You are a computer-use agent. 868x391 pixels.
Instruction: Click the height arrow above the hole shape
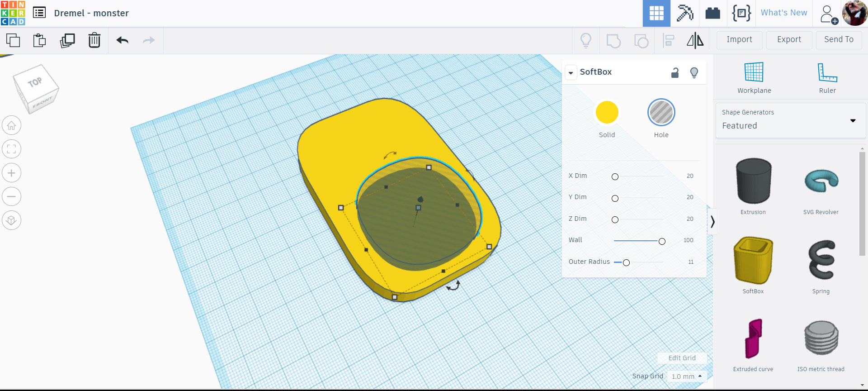click(420, 199)
